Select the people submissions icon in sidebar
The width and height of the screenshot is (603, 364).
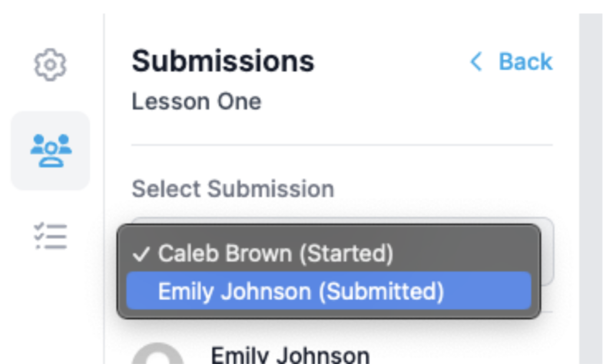point(51,150)
